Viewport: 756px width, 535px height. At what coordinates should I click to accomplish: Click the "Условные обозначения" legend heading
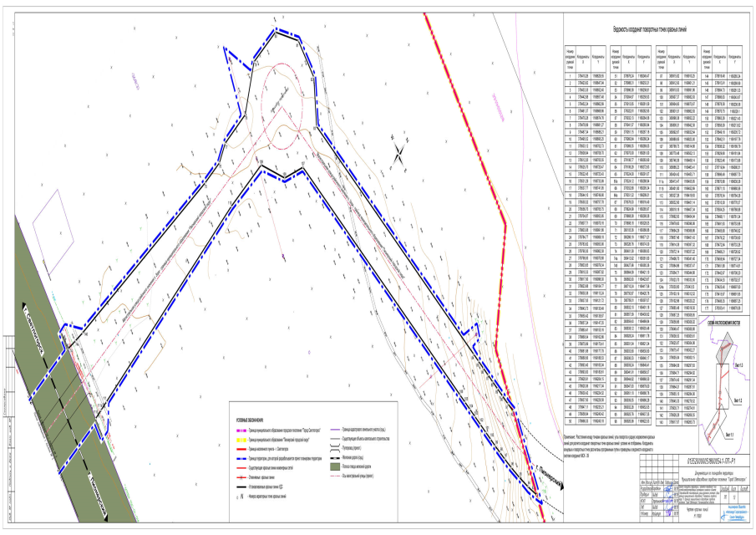click(250, 420)
